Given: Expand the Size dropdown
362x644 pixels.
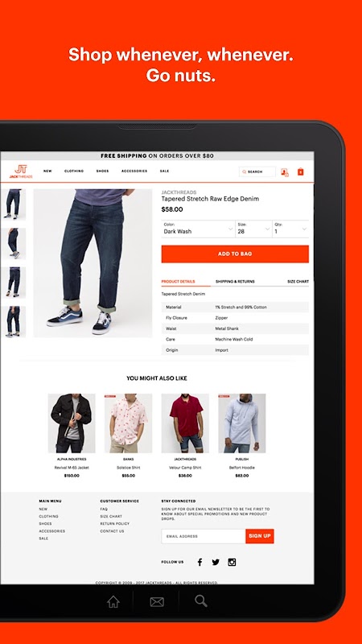Looking at the screenshot, I should pos(253,229).
